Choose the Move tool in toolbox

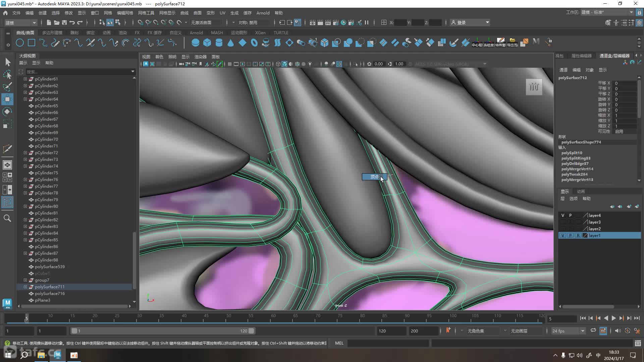click(7, 99)
